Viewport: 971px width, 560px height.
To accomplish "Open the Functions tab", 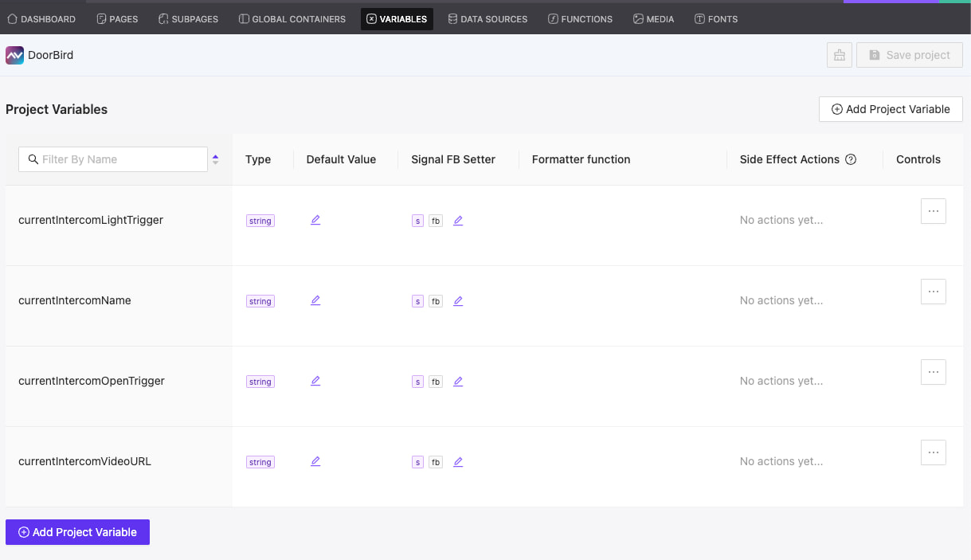I will [x=580, y=18].
